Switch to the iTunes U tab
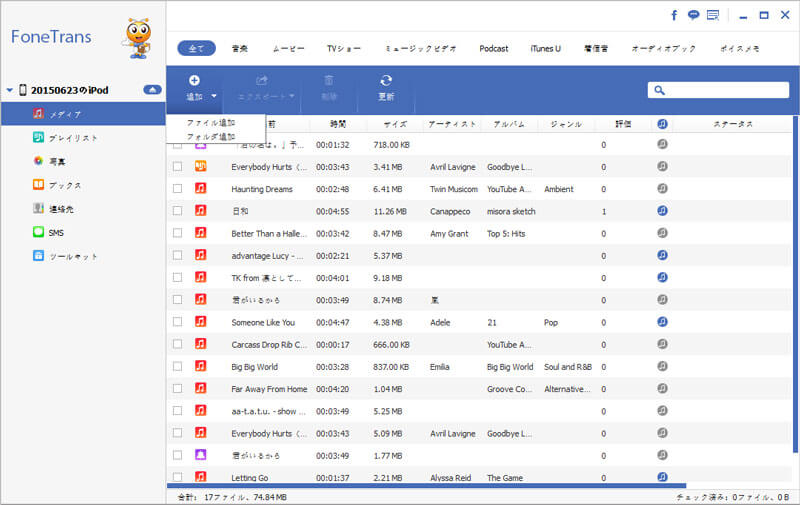 (x=545, y=48)
